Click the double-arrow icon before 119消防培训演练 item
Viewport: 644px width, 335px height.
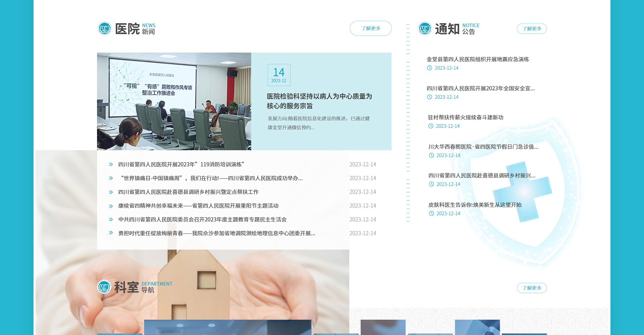(111, 164)
